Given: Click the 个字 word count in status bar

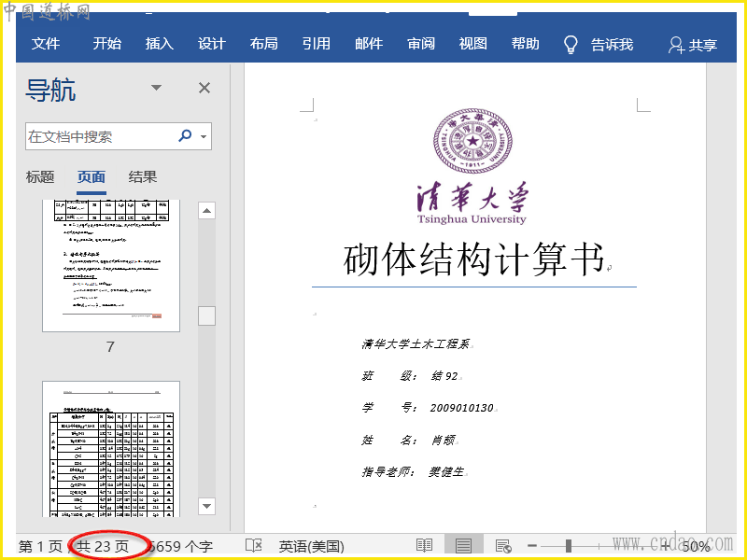Looking at the screenshot, I should (181, 546).
